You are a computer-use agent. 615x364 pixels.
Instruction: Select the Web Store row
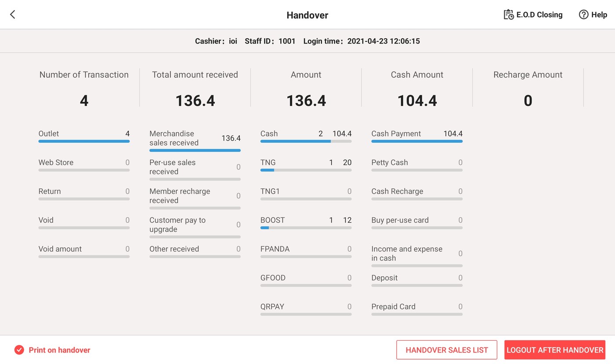pos(84,165)
